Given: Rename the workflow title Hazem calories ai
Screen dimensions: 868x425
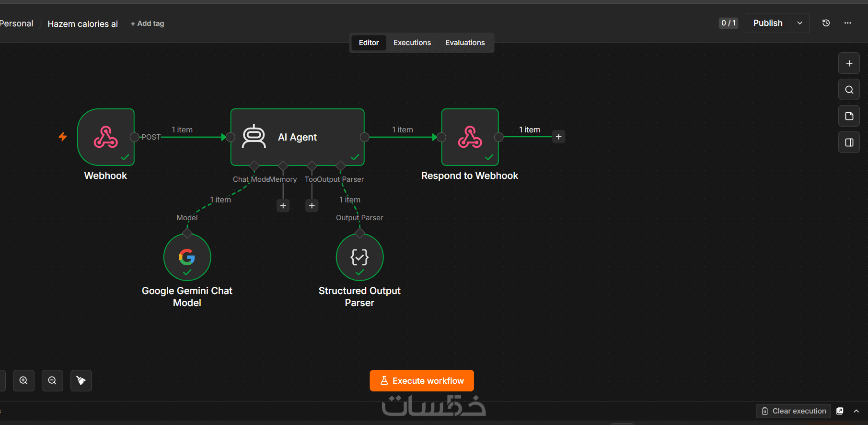Looking at the screenshot, I should [82, 24].
